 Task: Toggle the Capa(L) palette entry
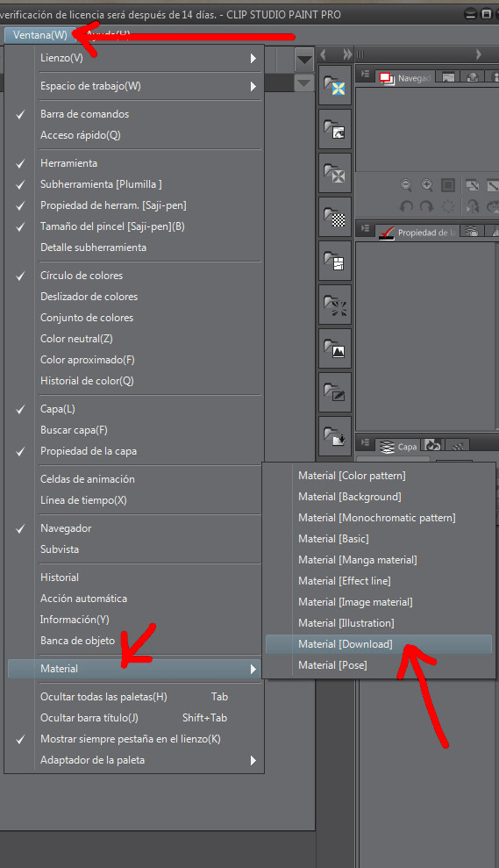[134, 409]
